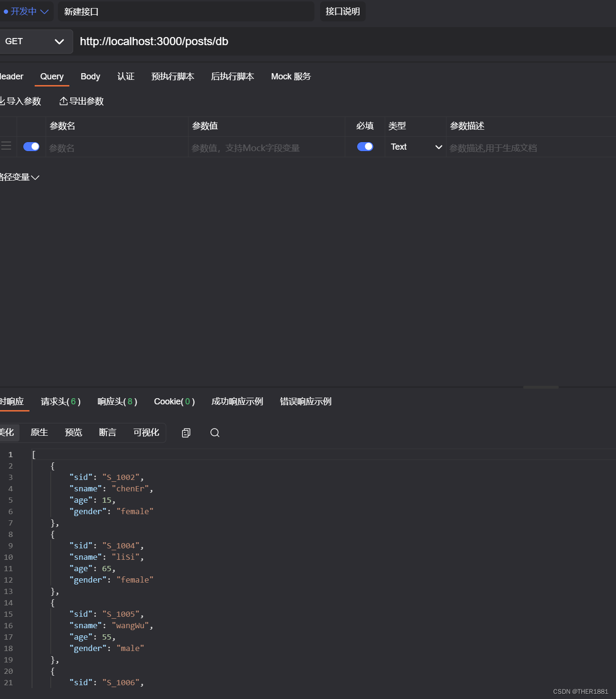Screen dimensions: 616x699
Task: Switch to 预览 response view
Action: click(x=73, y=432)
